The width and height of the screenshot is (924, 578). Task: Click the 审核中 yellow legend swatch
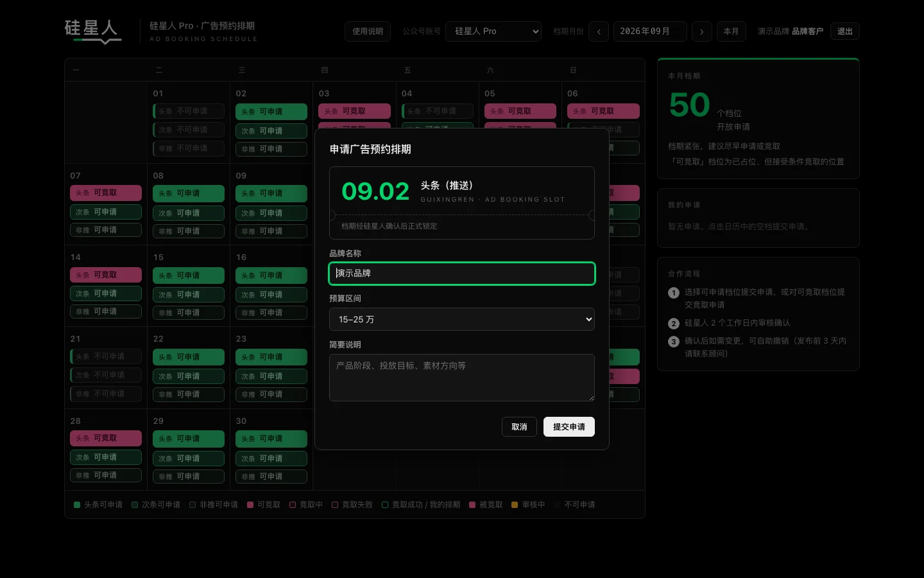click(x=515, y=505)
